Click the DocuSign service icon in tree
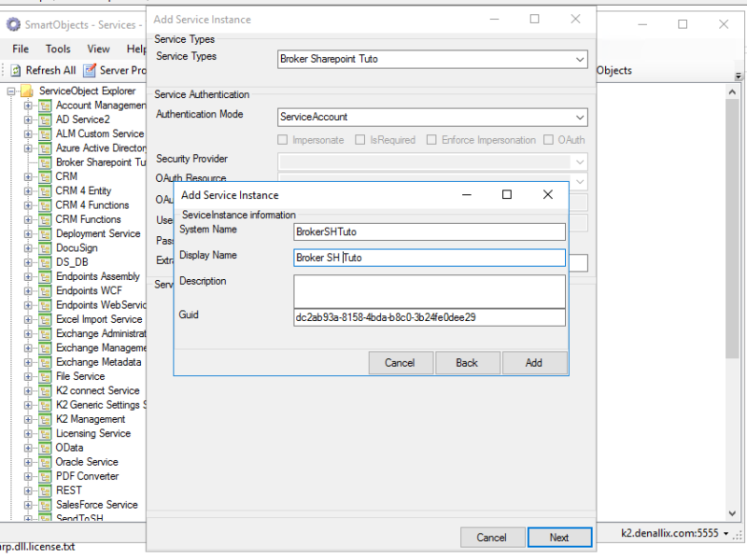The image size is (747, 560). (45, 248)
